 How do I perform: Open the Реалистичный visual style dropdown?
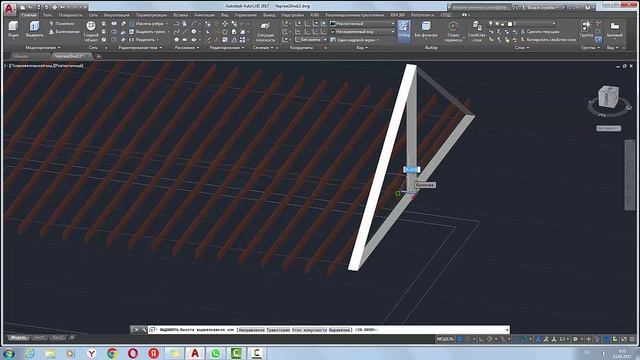click(362, 24)
